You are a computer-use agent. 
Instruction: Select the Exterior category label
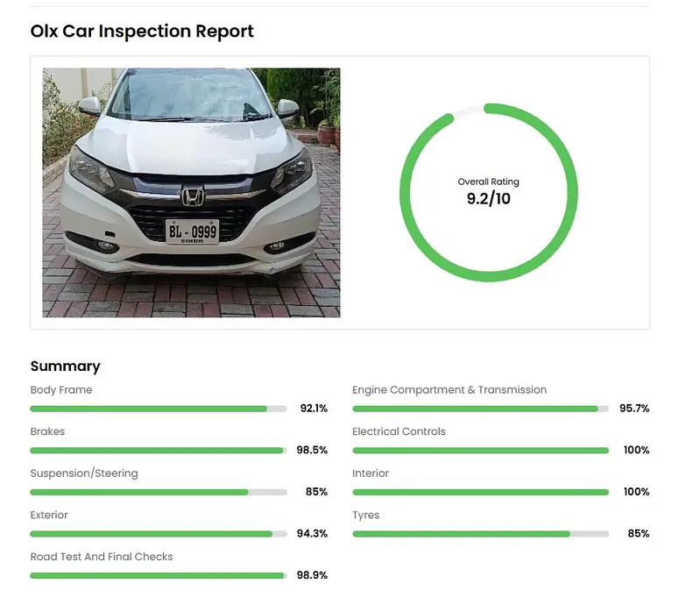(x=49, y=515)
